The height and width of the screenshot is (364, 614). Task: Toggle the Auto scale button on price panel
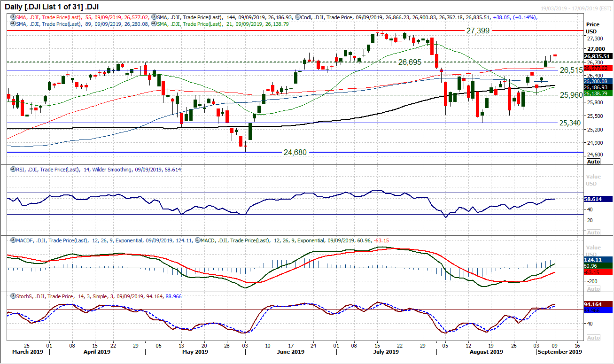coord(593,161)
